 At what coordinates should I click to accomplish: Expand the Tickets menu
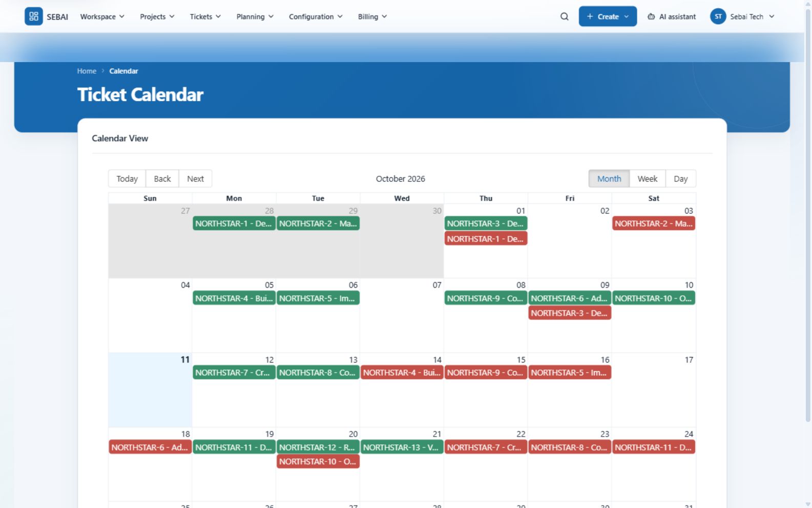205,16
